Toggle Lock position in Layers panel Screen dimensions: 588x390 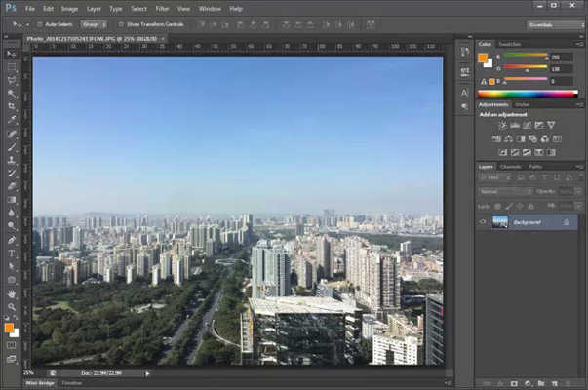pyautogui.click(x=520, y=207)
